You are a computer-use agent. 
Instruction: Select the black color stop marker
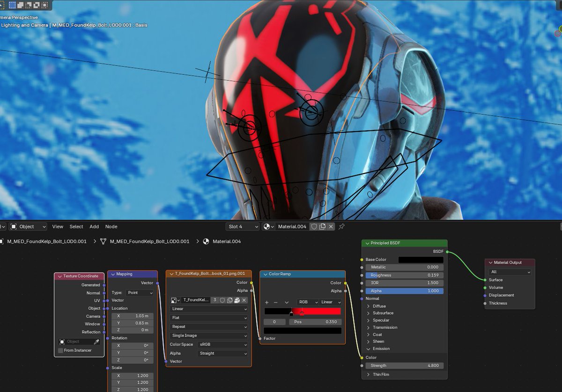(x=291, y=312)
